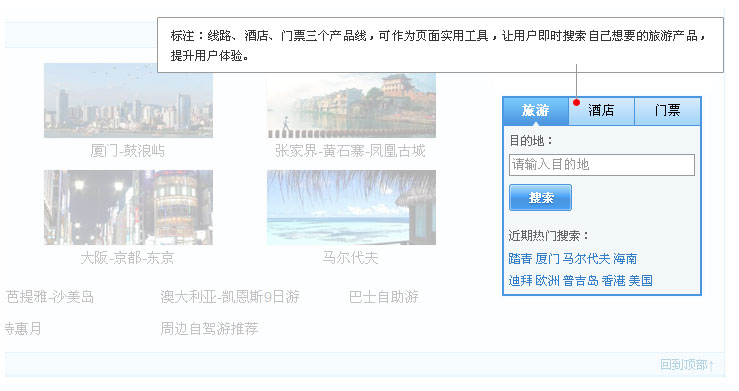The image size is (739, 391).
Task: Open the 厦门-鼓浪屿 city skyline thumbnail
Action: click(128, 100)
